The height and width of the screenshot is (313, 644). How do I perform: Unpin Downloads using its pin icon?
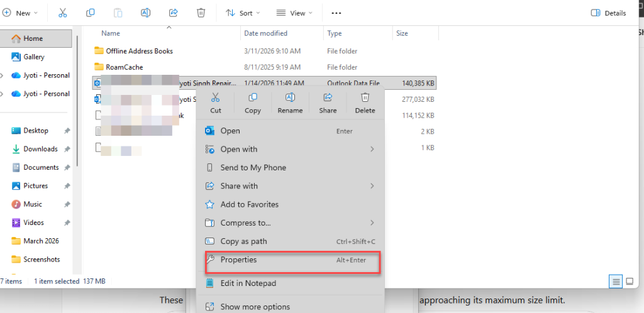click(67, 150)
